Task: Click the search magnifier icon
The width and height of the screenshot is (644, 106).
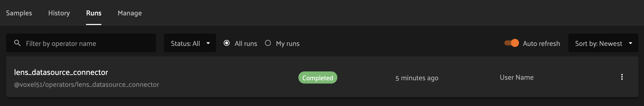Action: pos(17,43)
